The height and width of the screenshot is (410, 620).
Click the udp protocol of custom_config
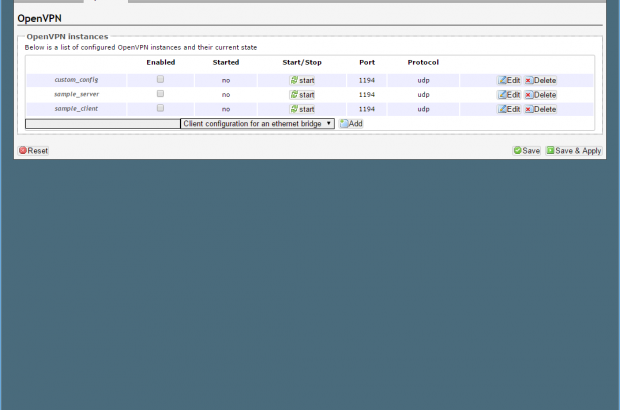(423, 80)
